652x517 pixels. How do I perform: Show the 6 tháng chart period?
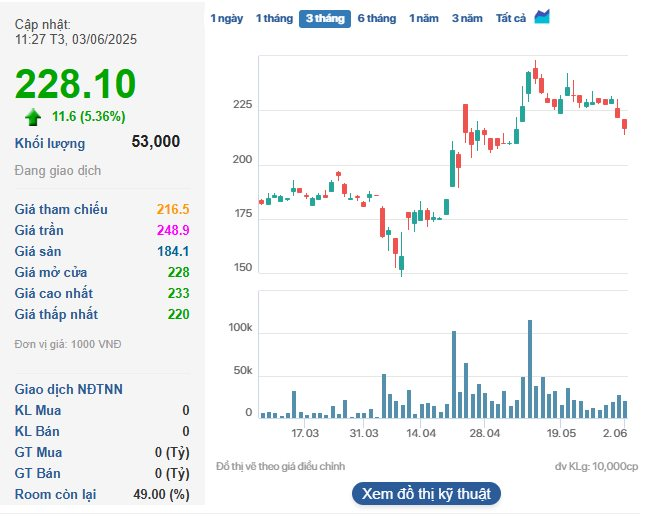[x=377, y=18]
